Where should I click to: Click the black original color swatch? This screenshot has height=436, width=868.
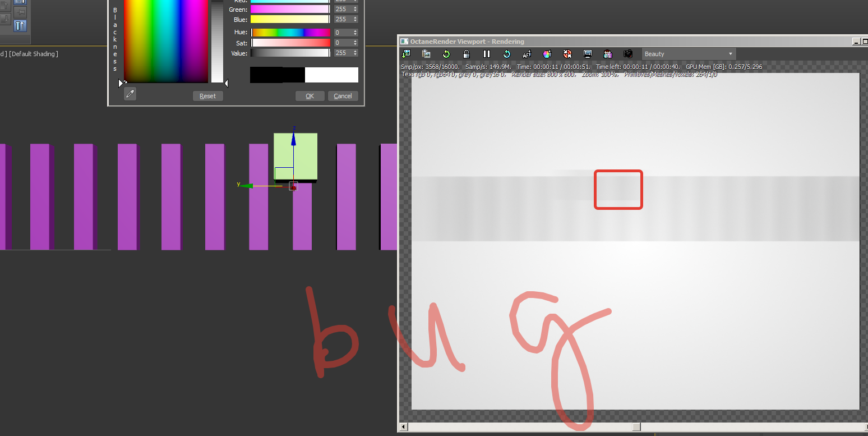(277, 75)
